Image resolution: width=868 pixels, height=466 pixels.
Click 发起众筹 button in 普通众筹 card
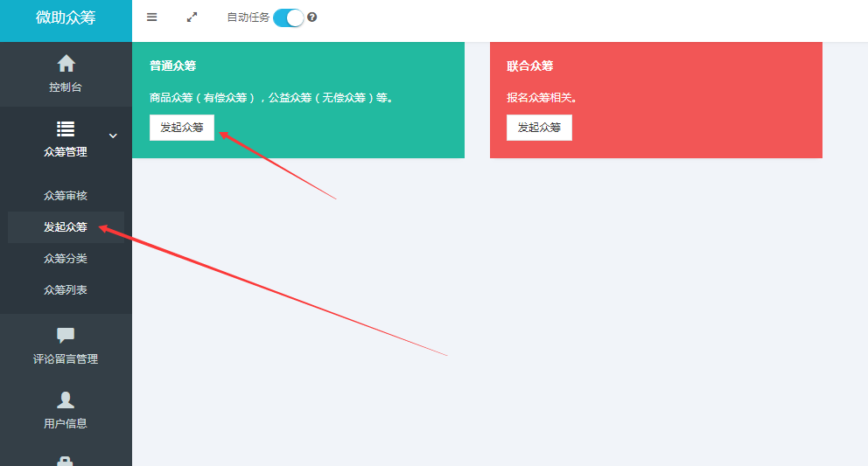coord(182,128)
